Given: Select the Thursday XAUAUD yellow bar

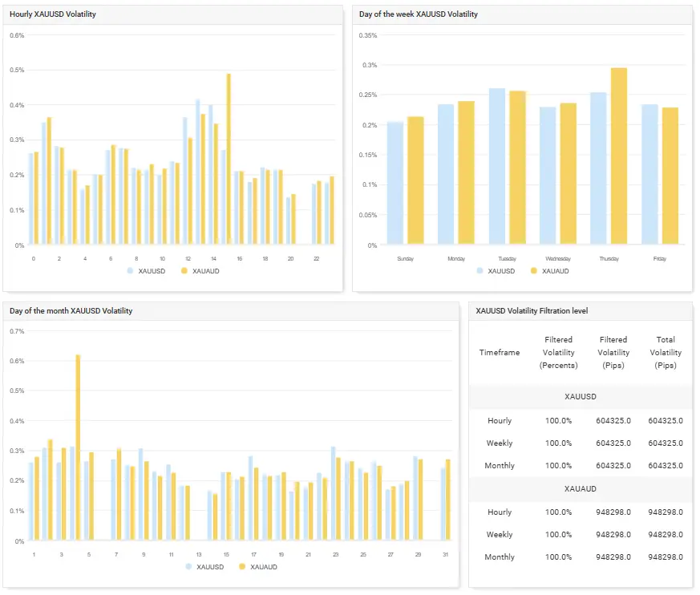Looking at the screenshot, I should pos(618,156).
